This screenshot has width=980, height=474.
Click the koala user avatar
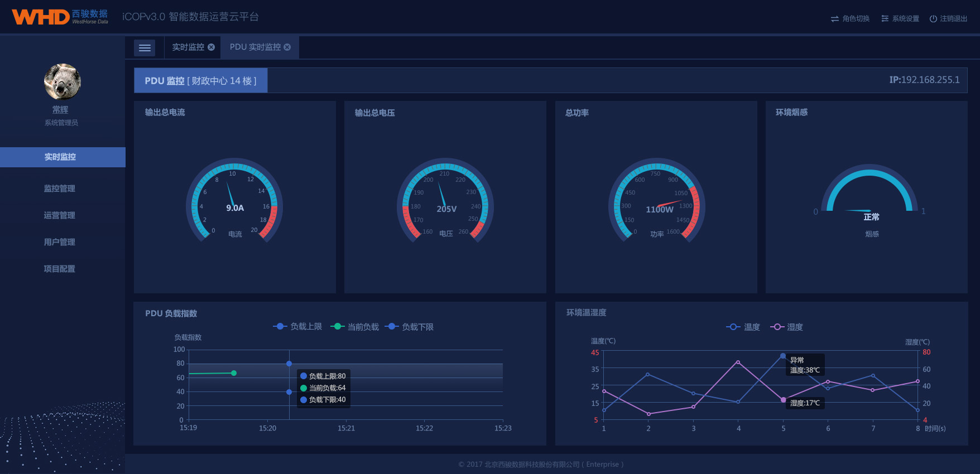63,81
